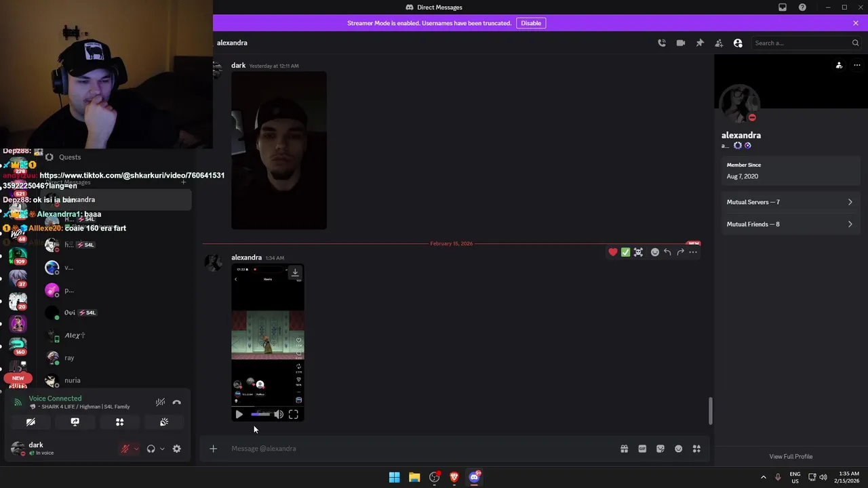Open File Explorer from taskbar

pyautogui.click(x=414, y=477)
